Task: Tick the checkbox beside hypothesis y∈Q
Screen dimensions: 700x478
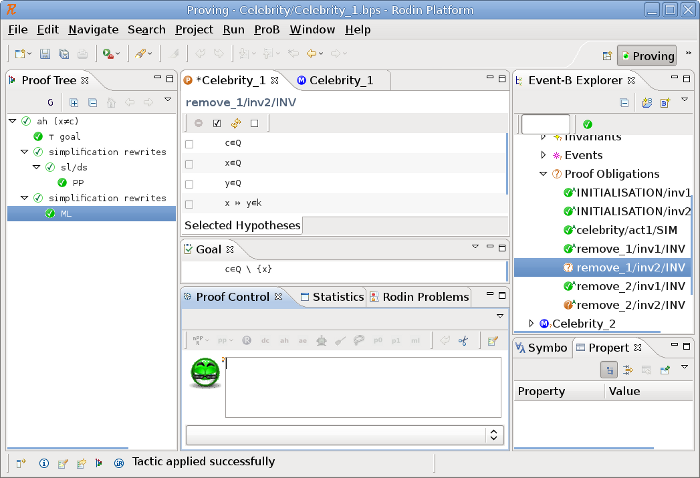Action: (189, 184)
